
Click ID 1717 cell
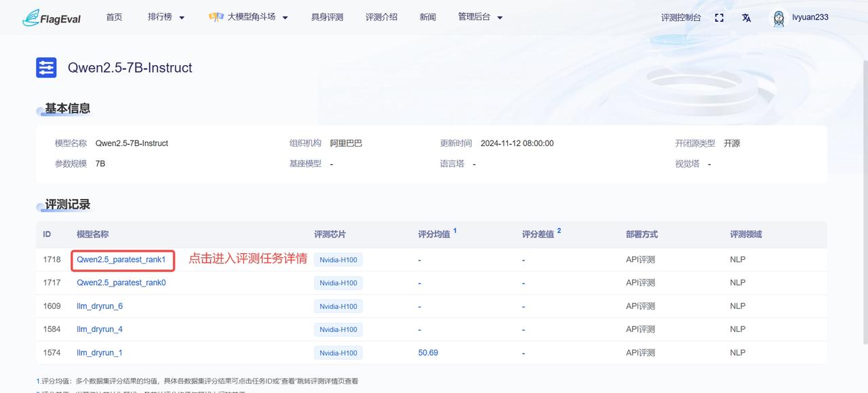52,282
